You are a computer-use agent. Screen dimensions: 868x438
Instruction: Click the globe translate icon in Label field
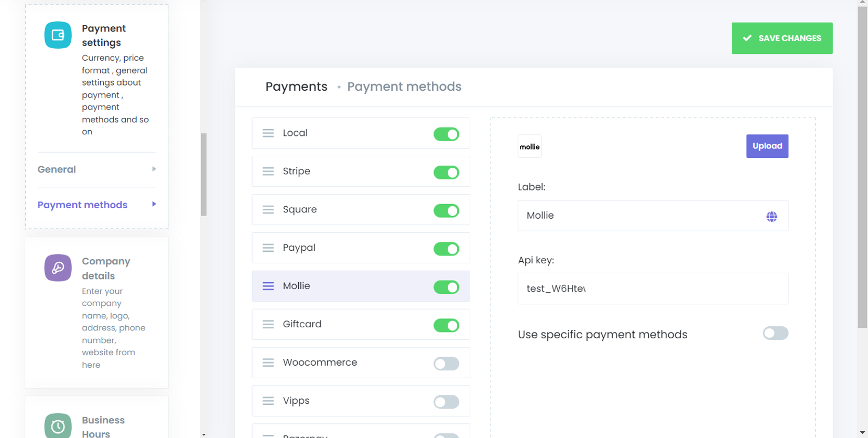pyautogui.click(x=772, y=216)
